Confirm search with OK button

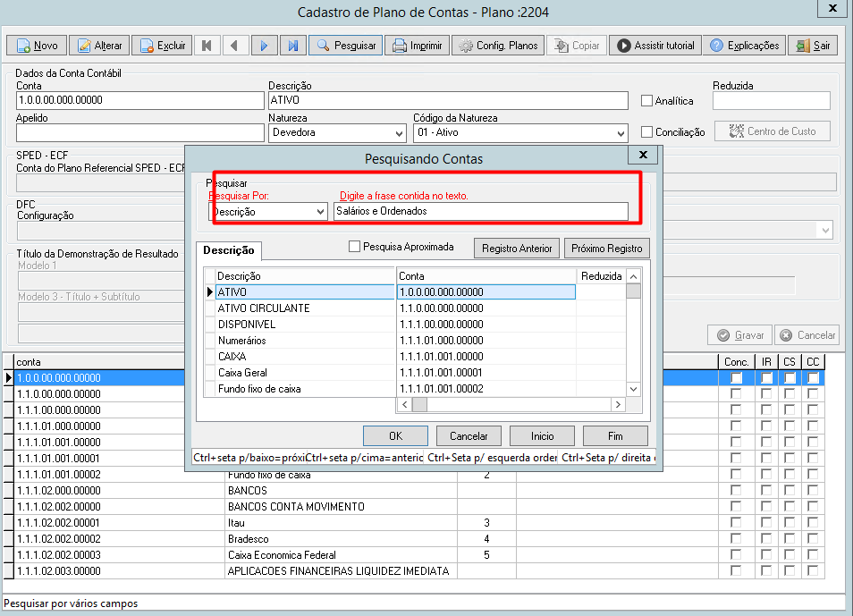[x=395, y=436]
